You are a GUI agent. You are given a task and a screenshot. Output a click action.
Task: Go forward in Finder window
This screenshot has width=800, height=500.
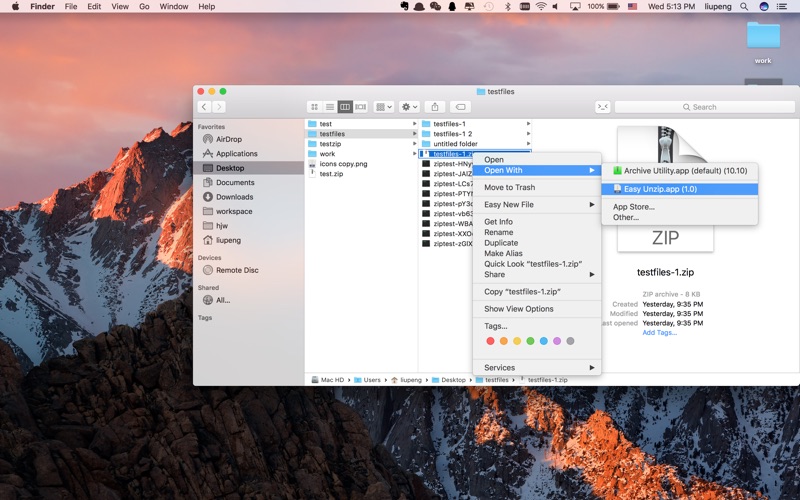(219, 107)
